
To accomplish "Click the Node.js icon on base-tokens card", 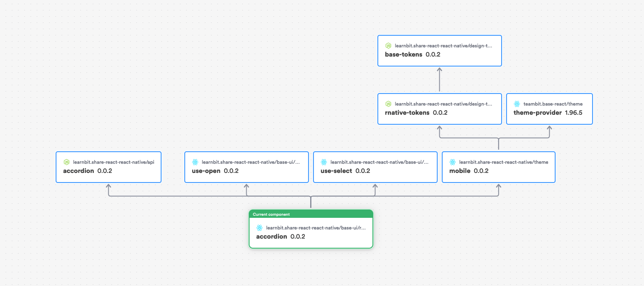I will pyautogui.click(x=388, y=46).
